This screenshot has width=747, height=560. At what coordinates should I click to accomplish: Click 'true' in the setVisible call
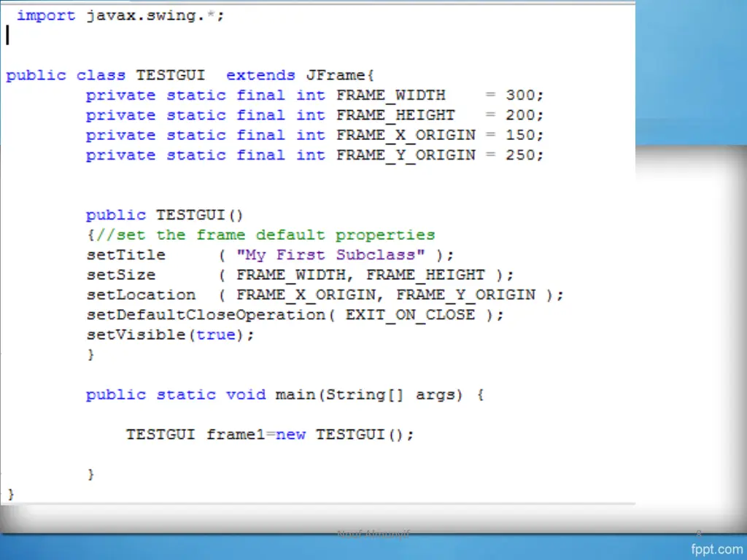pyautogui.click(x=216, y=335)
